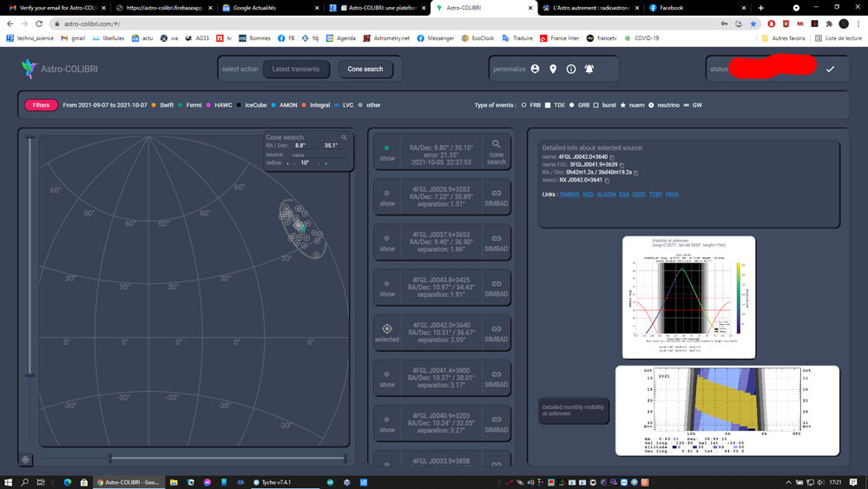The height and width of the screenshot is (489, 868).
Task: Open the user account icon next to personalize
Action: 535,69
